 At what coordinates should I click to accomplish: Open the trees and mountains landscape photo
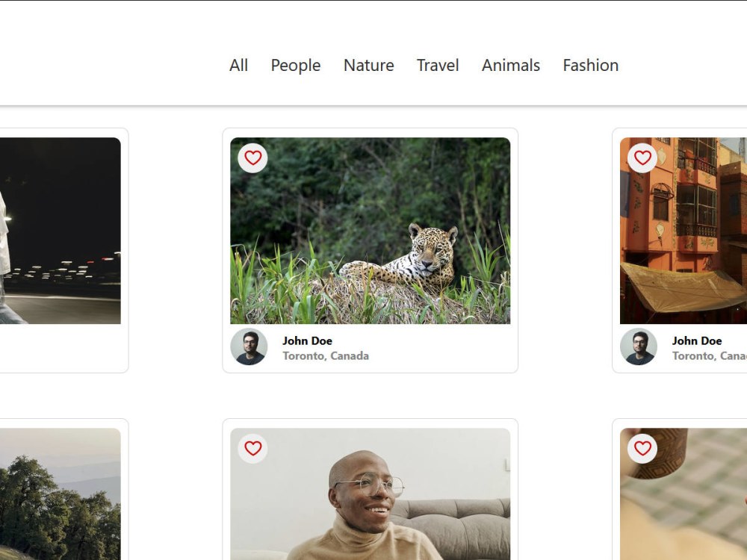click(x=60, y=494)
